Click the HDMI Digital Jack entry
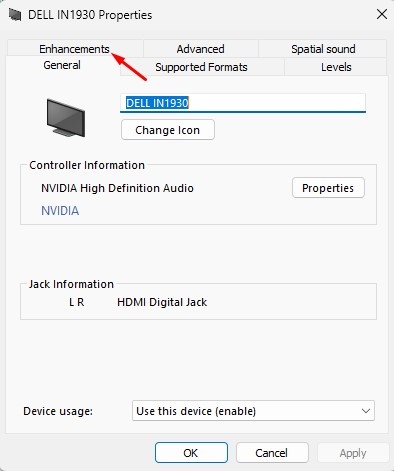 click(162, 302)
